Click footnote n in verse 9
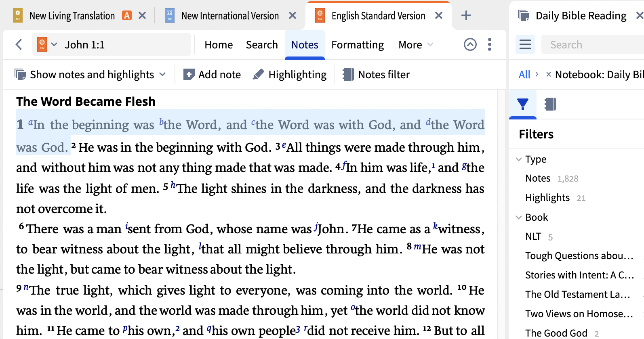Image resolution: width=644 pixels, height=339 pixels. (26, 287)
